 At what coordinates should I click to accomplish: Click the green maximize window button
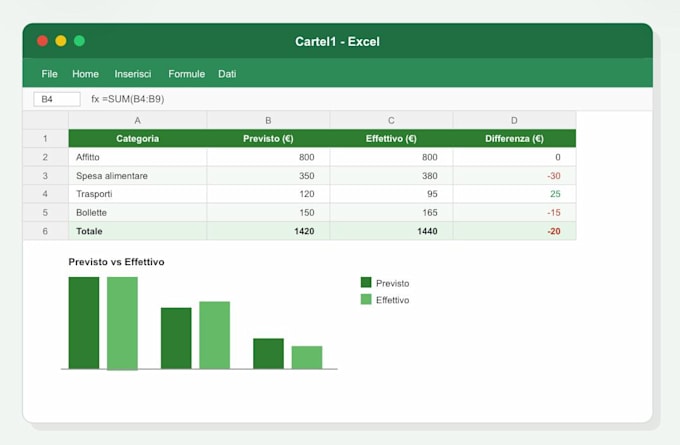coord(79,41)
